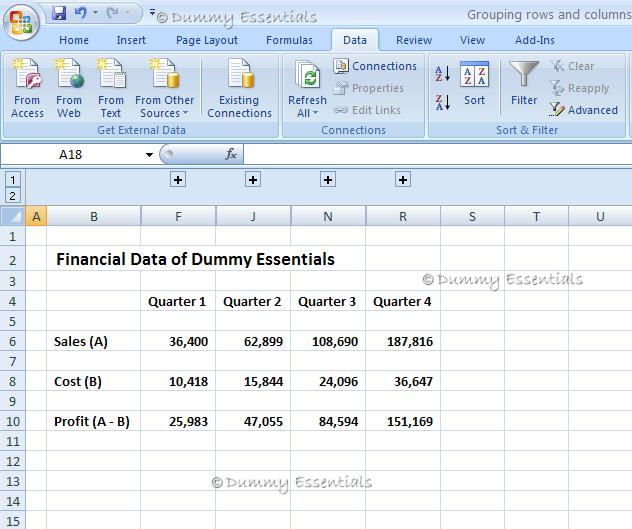Viewport: 632px width, 529px height.
Task: Open From Other Sources dropdown
Action: coord(164,88)
